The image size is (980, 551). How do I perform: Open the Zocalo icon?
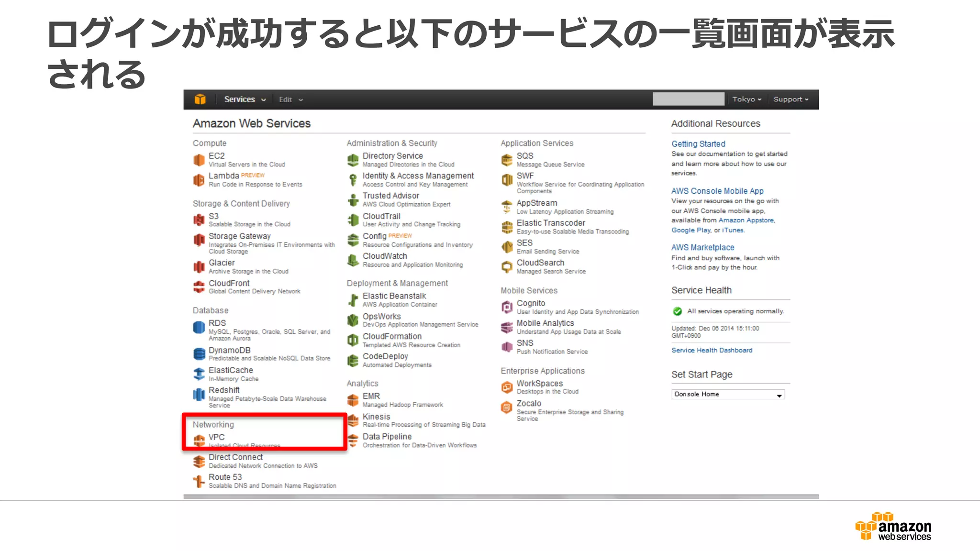click(507, 408)
